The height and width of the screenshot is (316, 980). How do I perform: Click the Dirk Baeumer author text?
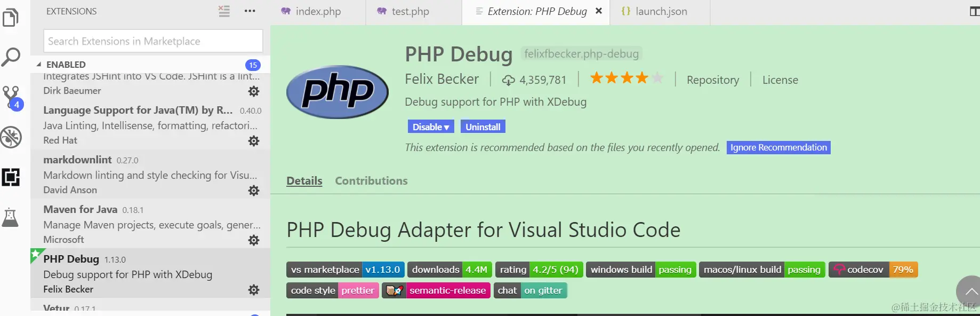point(72,91)
